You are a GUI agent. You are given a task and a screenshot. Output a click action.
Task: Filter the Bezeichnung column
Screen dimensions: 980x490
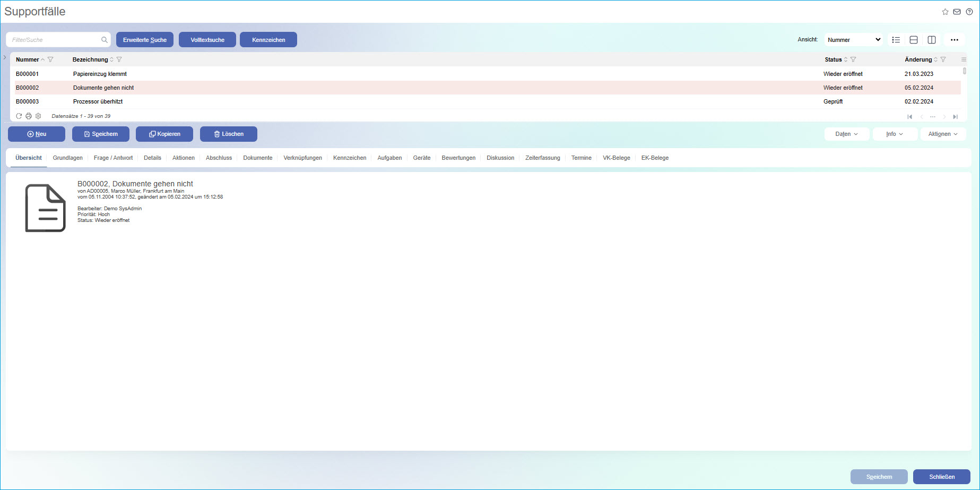click(x=119, y=59)
